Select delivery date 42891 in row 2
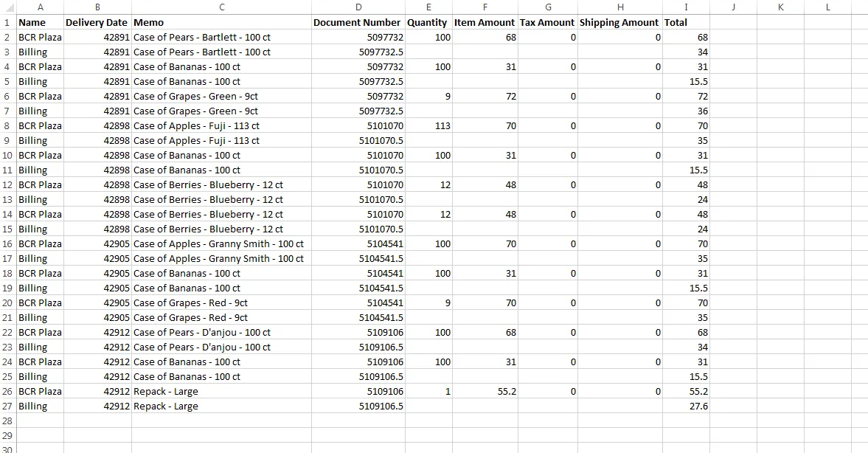The width and height of the screenshot is (868, 453). [x=97, y=37]
